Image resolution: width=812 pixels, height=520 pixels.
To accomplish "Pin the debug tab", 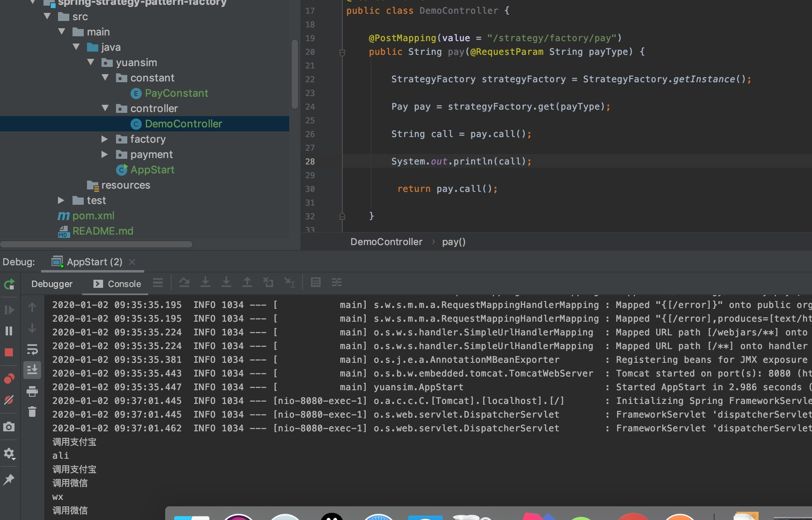I will coord(9,479).
